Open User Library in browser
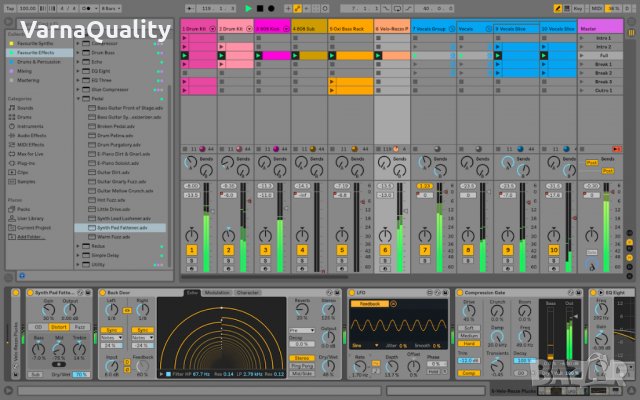This screenshot has height=400, width=640. point(30,219)
